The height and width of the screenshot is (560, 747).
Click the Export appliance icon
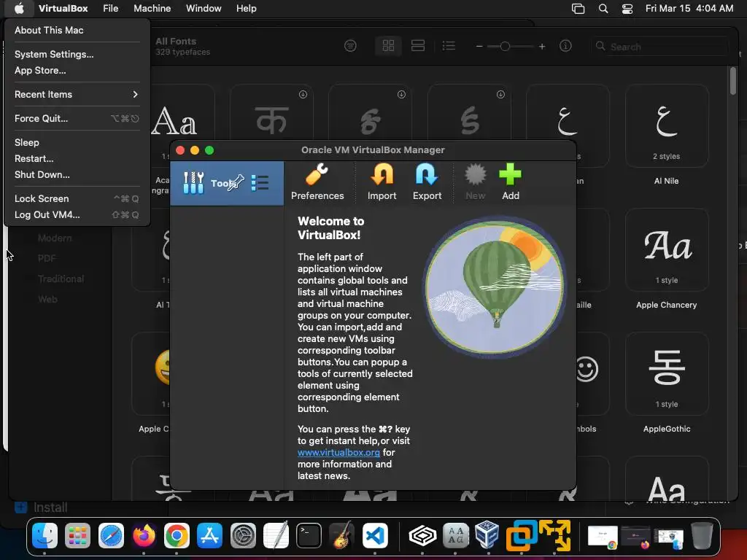tap(427, 182)
